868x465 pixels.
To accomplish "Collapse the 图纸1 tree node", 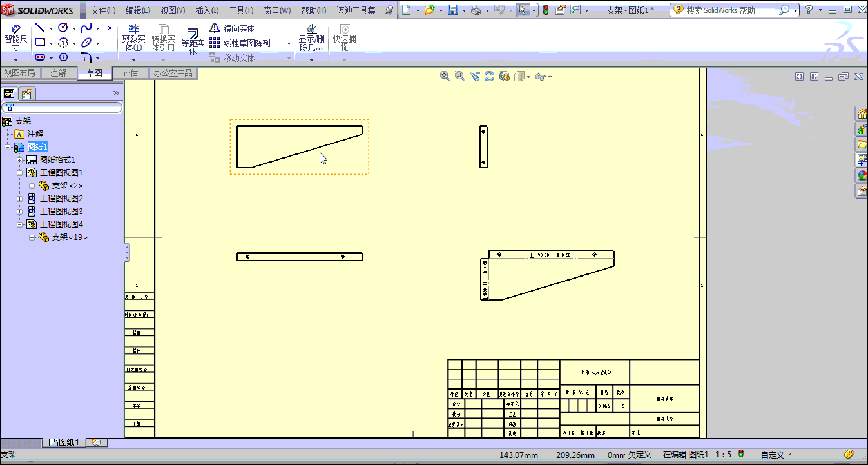I will (x=7, y=147).
